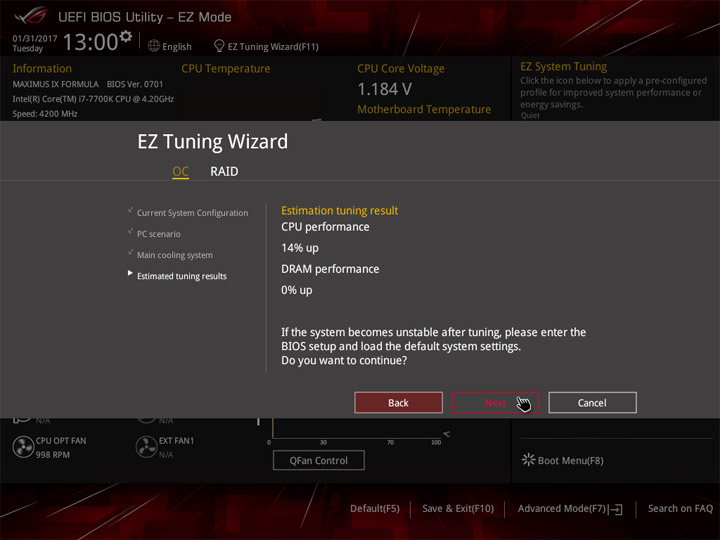Click the EZ Tuning Wizard lightbulb icon
Viewport: 720px width, 540px height.
click(x=219, y=46)
